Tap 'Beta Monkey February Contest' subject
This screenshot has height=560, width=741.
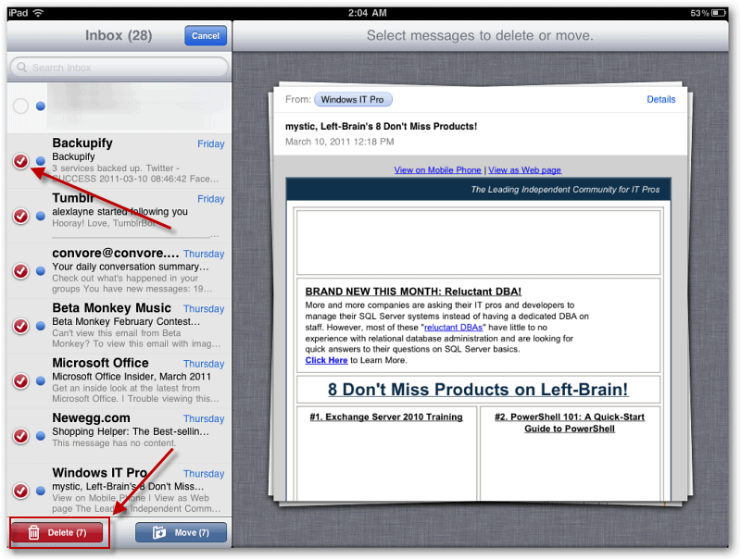[x=126, y=321]
